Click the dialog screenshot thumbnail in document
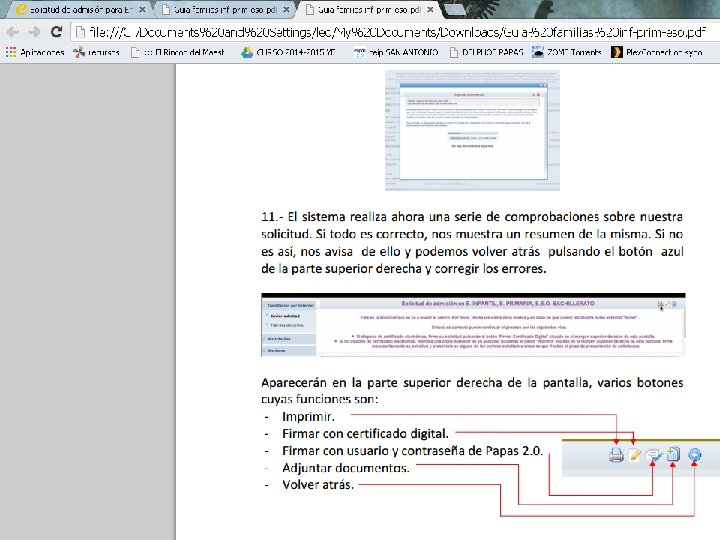Viewport: 720px width, 540px height. [x=472, y=130]
